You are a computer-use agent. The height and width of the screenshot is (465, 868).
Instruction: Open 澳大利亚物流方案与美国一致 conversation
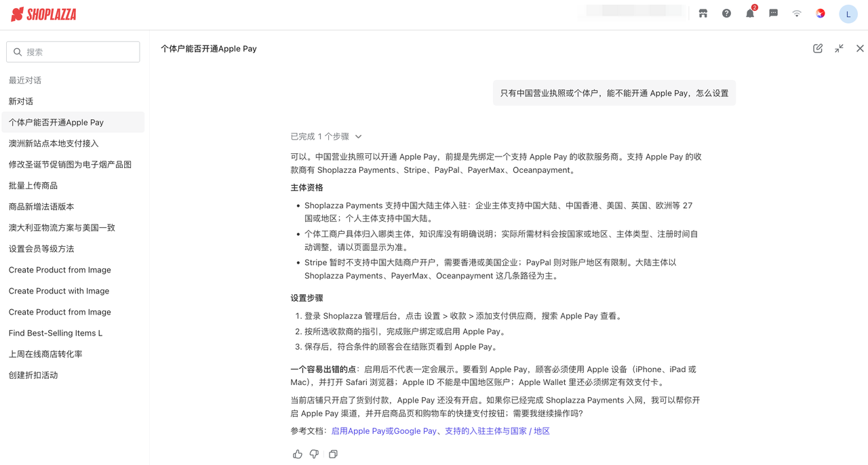tap(73, 228)
